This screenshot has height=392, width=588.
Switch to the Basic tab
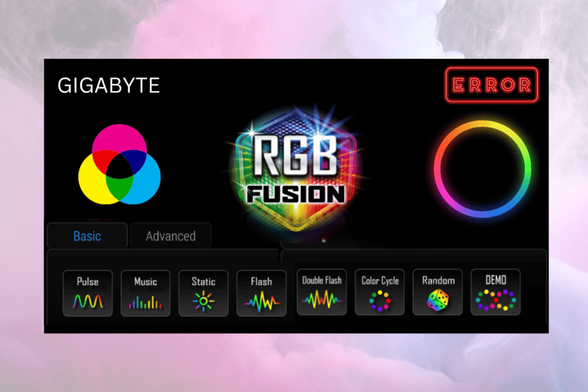(x=87, y=235)
